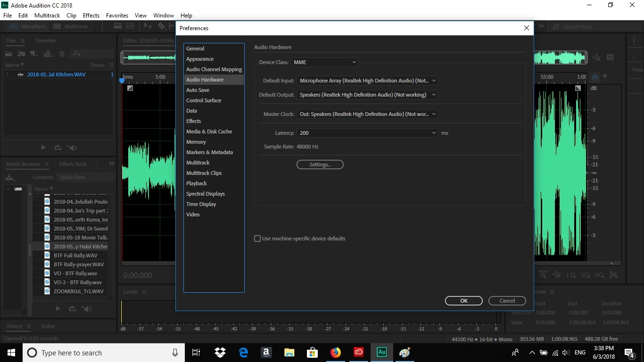
Task: Switch to Effects Rack panel tab
Action: coord(73,164)
